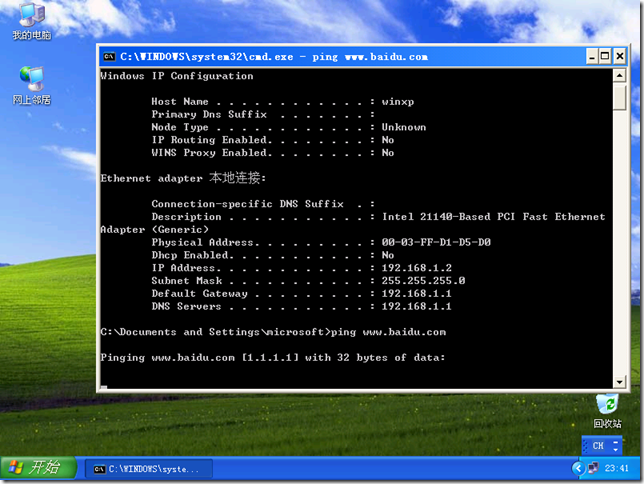Click the cmd.exe title bar system icon

click(109, 57)
